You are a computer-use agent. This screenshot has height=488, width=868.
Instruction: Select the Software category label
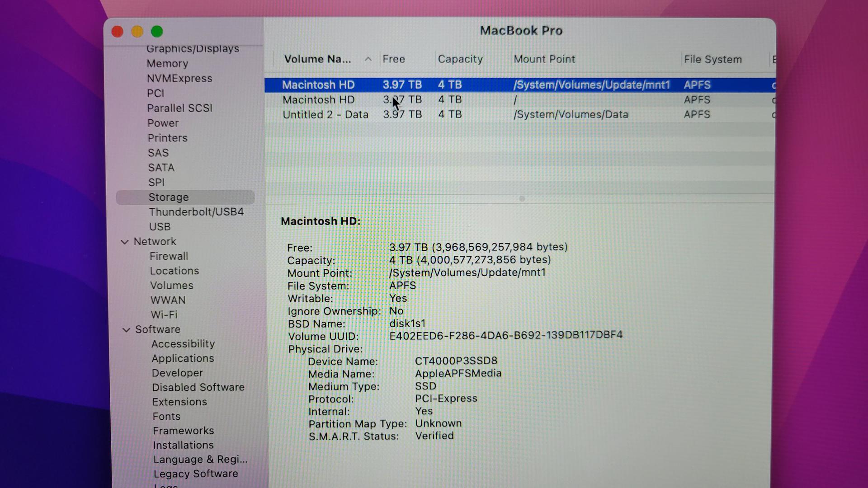158,329
